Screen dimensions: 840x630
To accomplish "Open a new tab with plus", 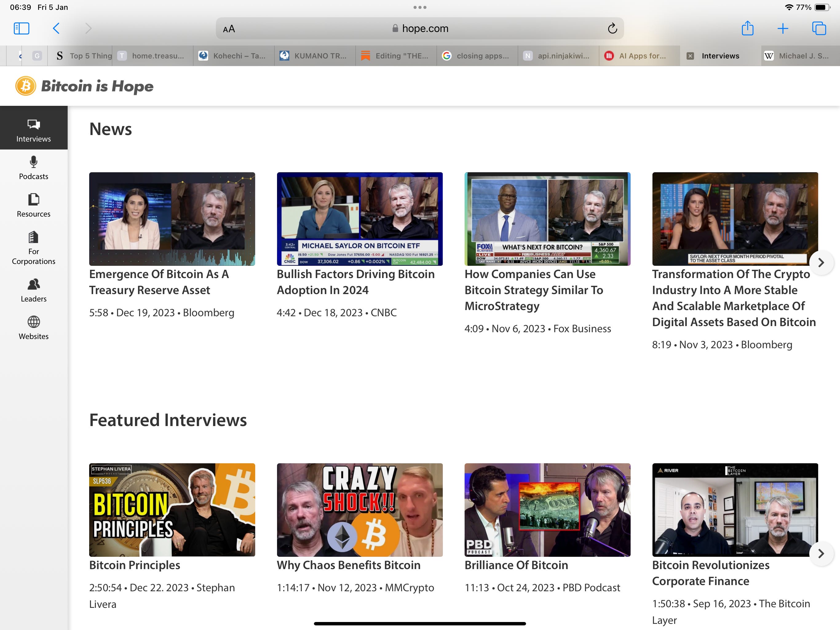I will [783, 29].
